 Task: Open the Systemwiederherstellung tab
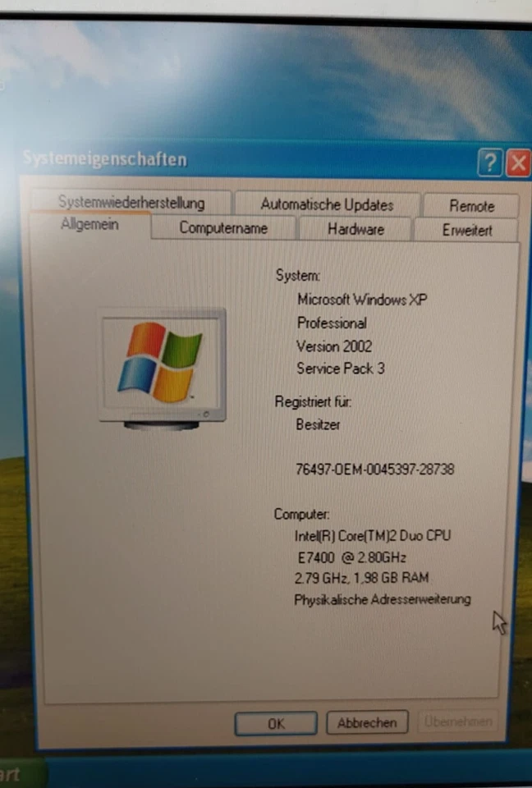[131, 203]
